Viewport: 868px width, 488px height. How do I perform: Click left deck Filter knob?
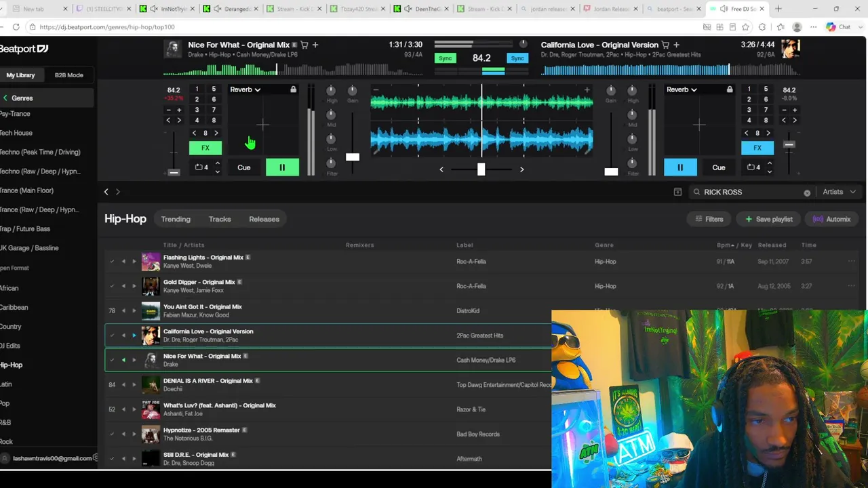click(332, 163)
